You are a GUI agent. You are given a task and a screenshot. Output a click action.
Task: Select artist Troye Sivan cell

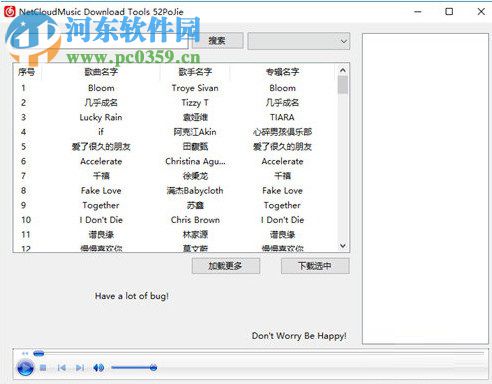(195, 88)
